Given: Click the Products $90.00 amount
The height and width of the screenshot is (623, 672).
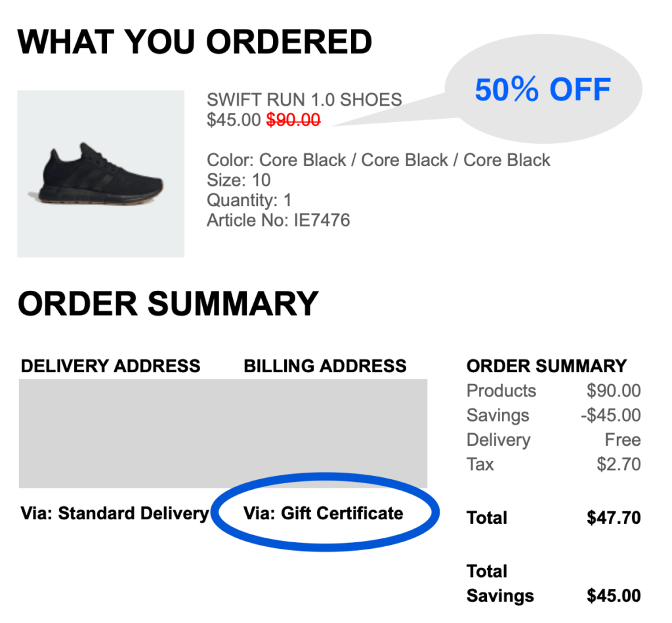Looking at the screenshot, I should coord(613,391).
